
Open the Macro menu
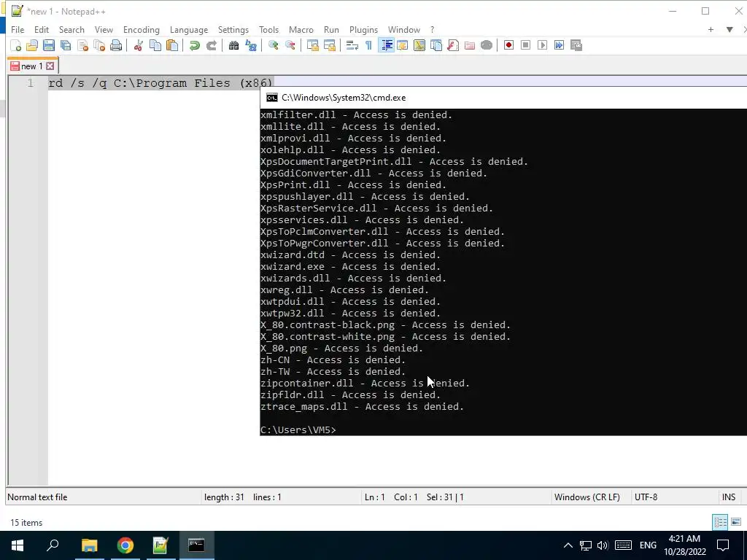tap(301, 29)
